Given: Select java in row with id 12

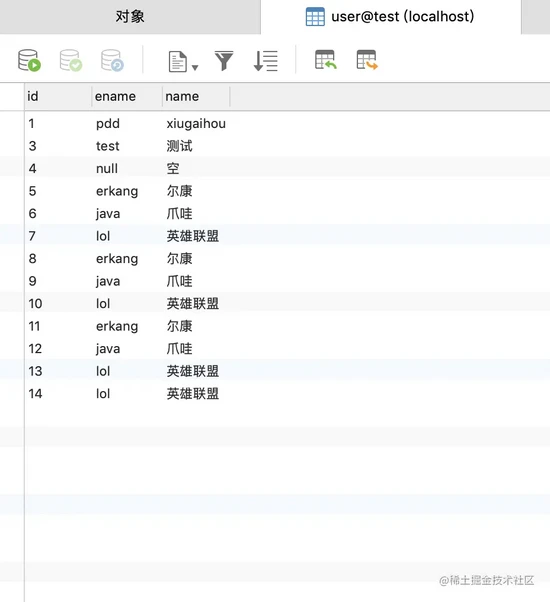Looking at the screenshot, I should [108, 349].
